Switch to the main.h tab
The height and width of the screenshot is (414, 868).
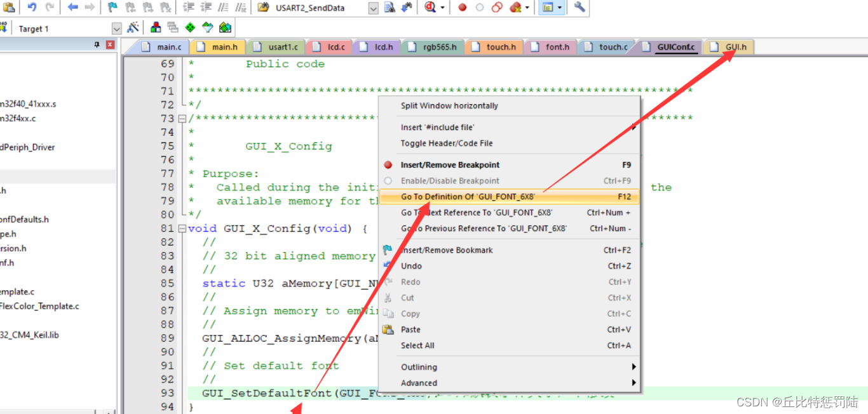pyautogui.click(x=217, y=47)
